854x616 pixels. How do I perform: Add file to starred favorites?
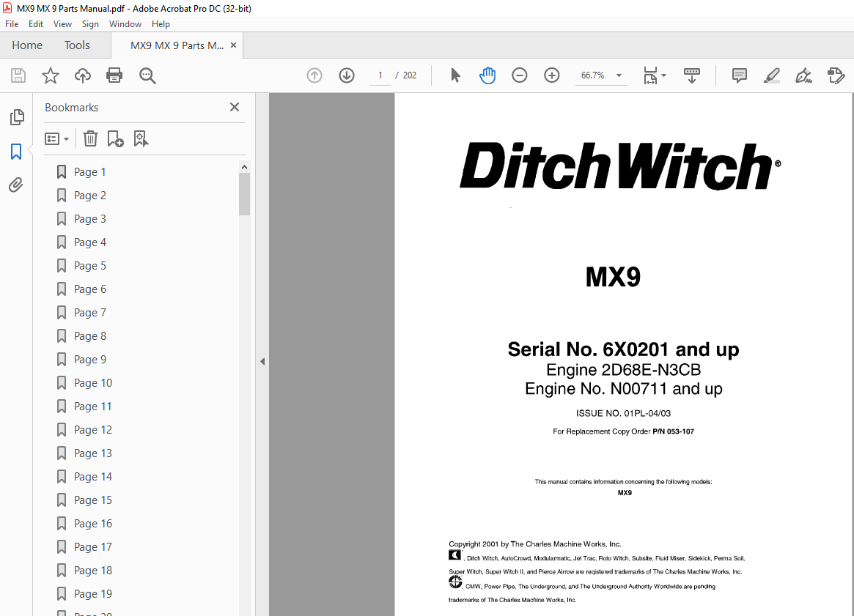tap(50, 75)
